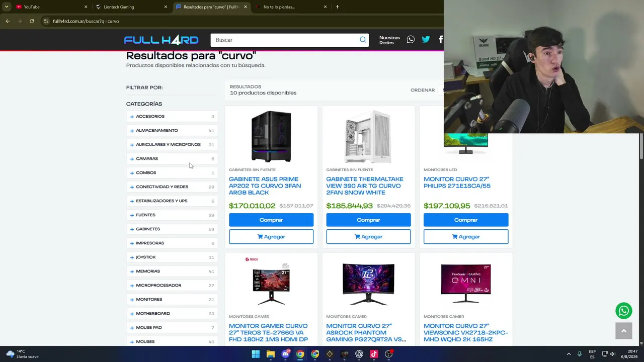Show hidden system tray icons

(569, 354)
